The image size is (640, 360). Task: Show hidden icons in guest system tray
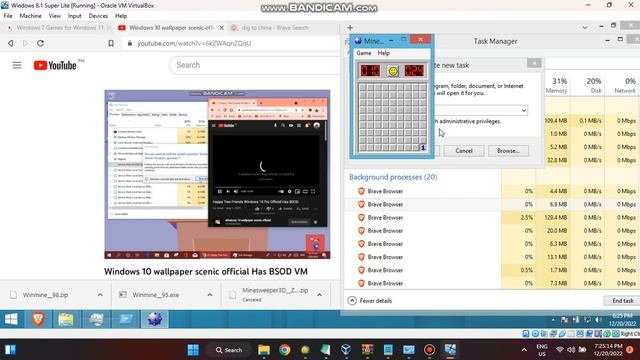pos(553,320)
